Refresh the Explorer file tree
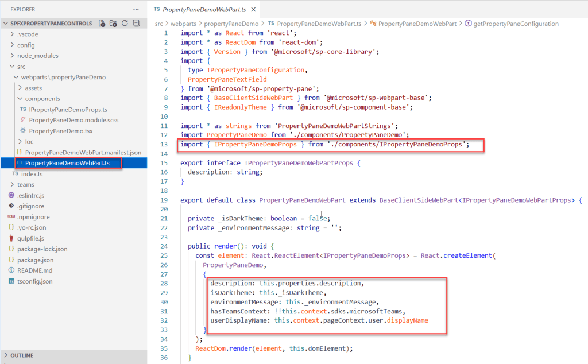588x364 pixels. [x=125, y=23]
